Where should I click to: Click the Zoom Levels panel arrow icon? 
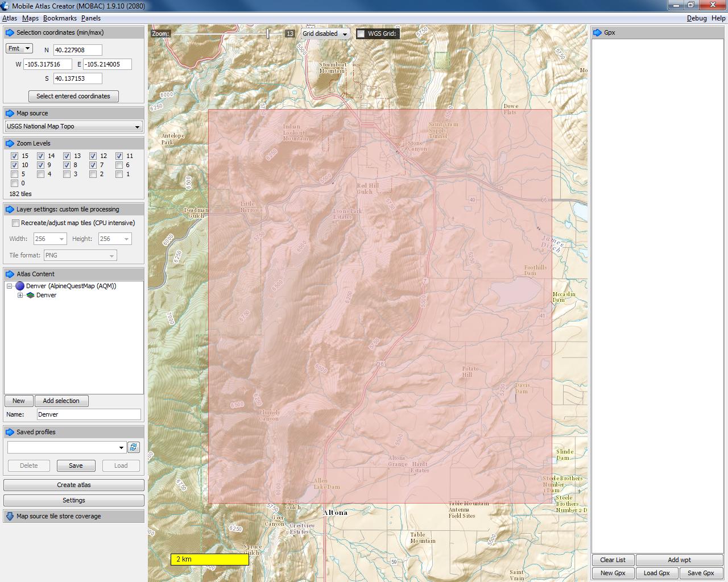[x=10, y=143]
